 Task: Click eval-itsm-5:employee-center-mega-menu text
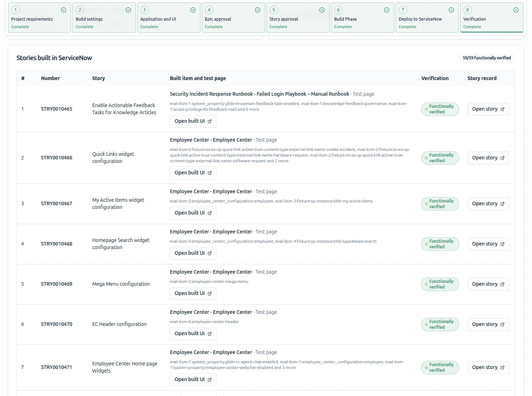click(x=209, y=282)
